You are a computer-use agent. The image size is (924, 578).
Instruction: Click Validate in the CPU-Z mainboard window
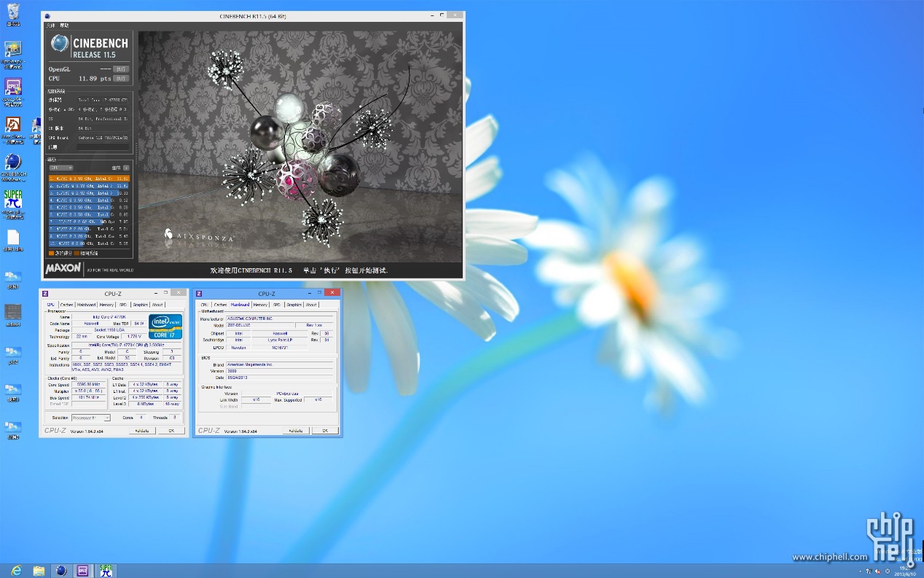pos(296,431)
